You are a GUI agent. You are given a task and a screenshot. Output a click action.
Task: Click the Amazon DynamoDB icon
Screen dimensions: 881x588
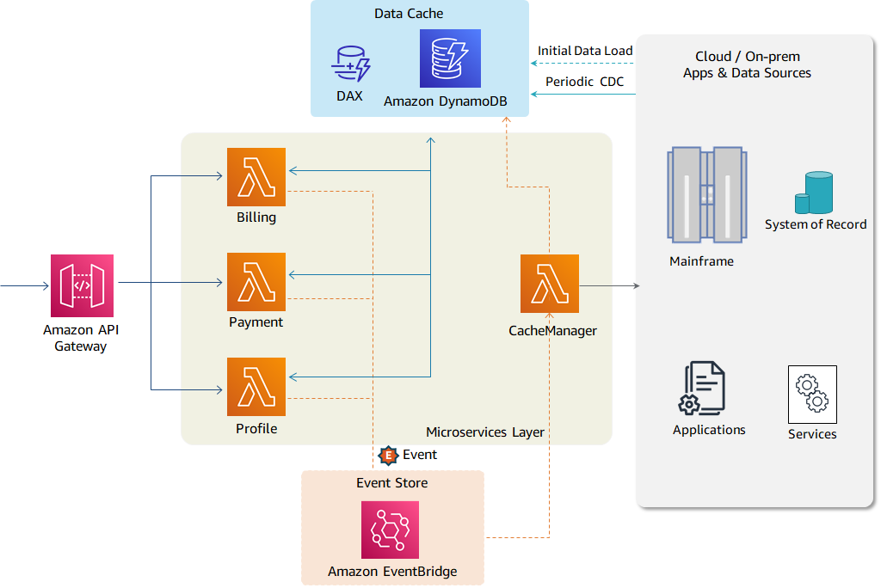(449, 58)
